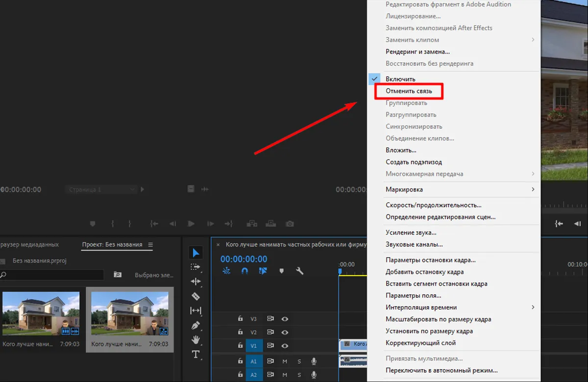Select the Track Select Forward tool
The image size is (588, 382).
click(x=196, y=267)
